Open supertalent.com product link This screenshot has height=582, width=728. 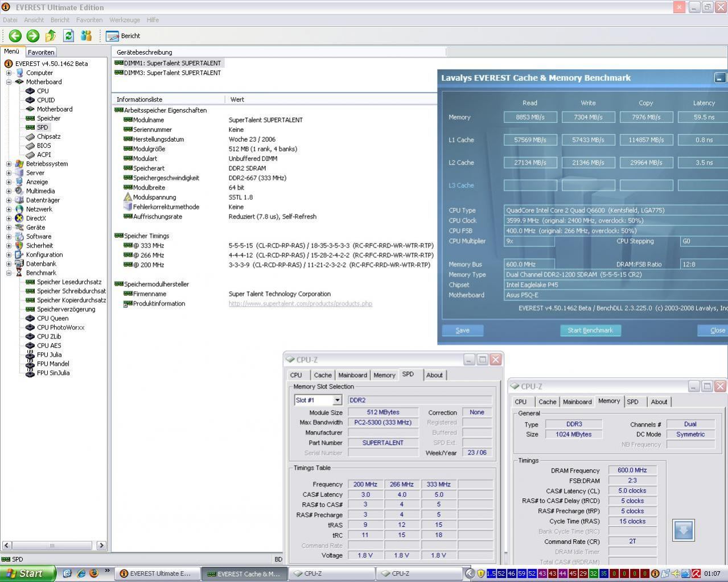coord(301,304)
